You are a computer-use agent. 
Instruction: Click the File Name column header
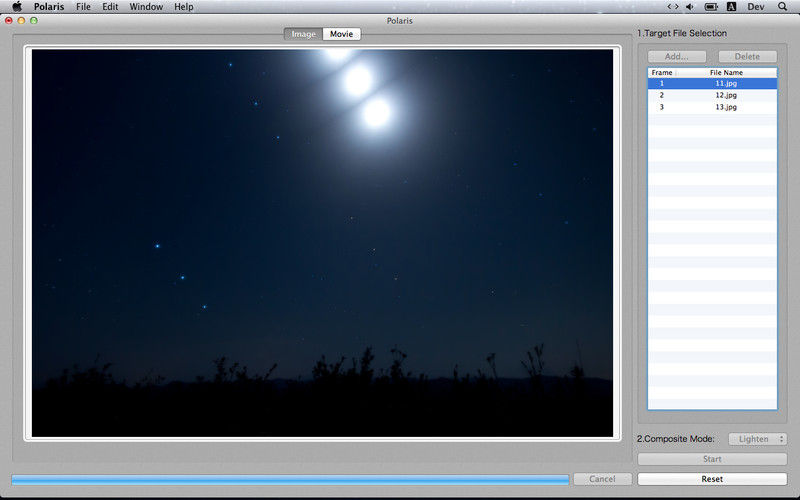pyautogui.click(x=726, y=73)
